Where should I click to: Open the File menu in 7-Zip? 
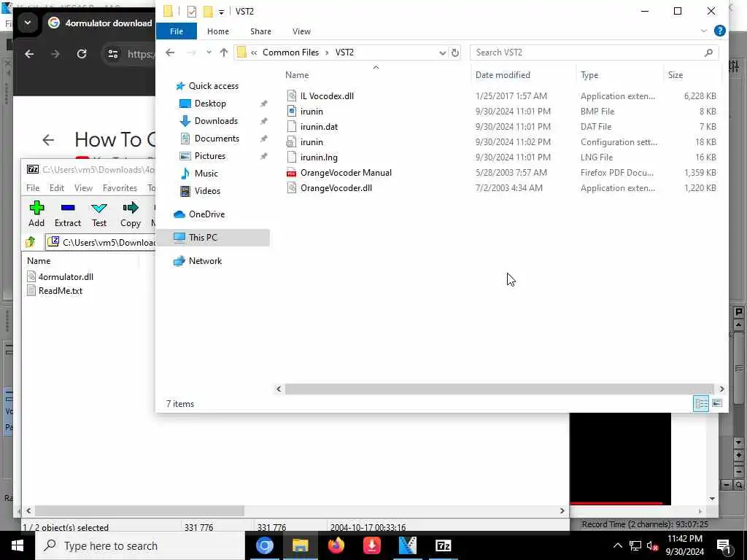coord(33,188)
